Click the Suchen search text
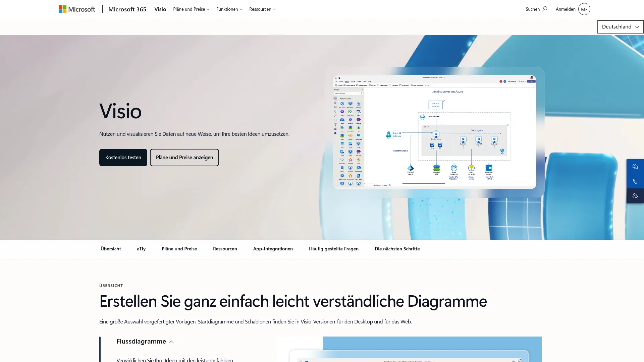This screenshot has width=644, height=362. 533,9
